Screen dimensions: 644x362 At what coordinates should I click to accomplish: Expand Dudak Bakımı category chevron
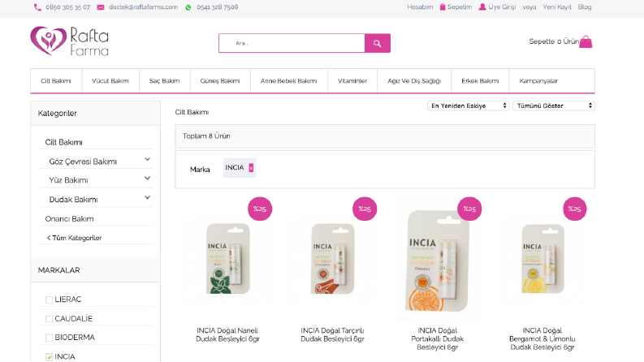coord(148,197)
